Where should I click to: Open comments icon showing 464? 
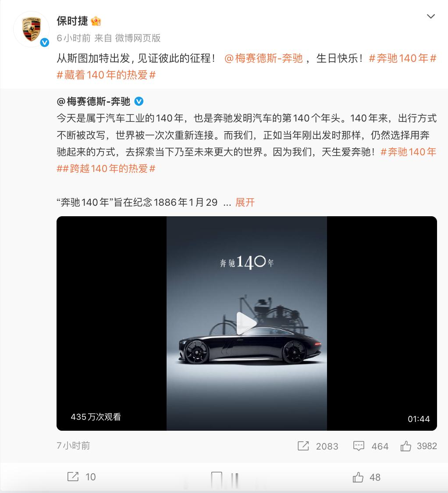click(x=359, y=446)
